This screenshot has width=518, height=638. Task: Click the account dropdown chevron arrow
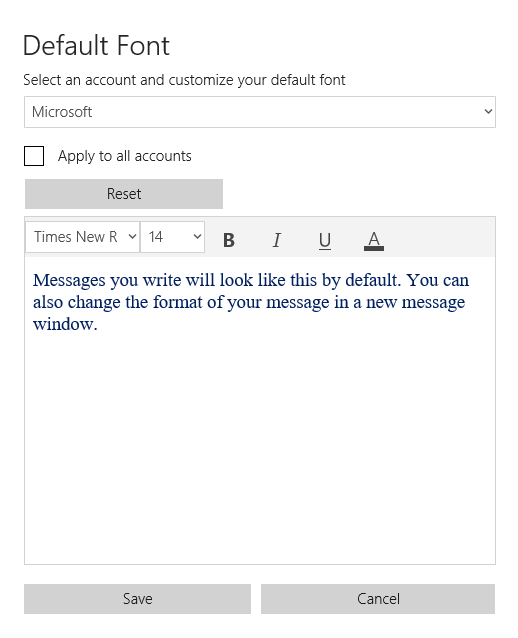(x=488, y=111)
